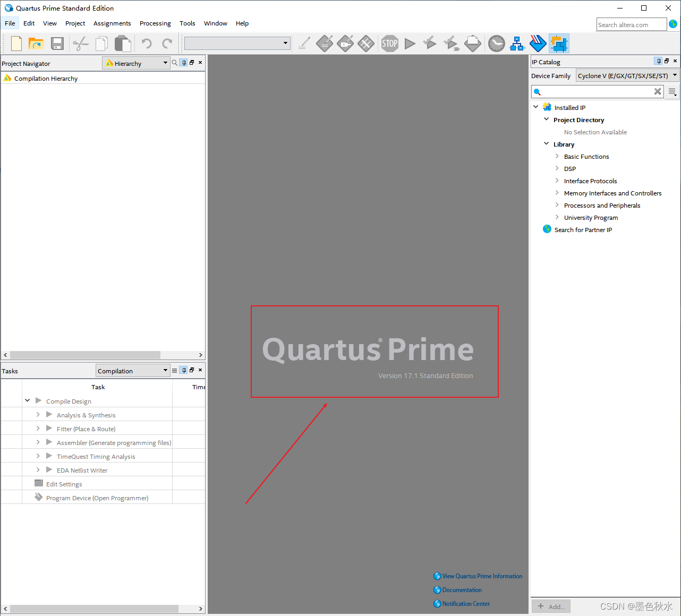Click Search for Partner IP
The width and height of the screenshot is (681, 616).
click(583, 230)
